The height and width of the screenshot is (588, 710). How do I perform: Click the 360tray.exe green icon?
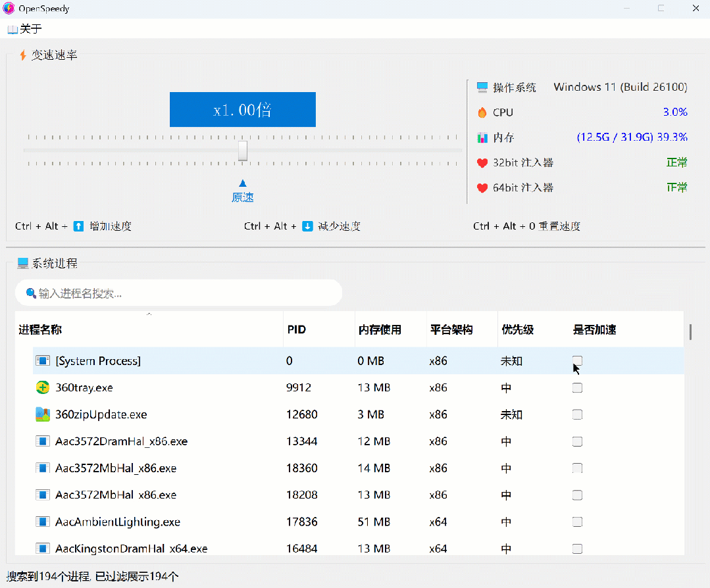pos(43,387)
